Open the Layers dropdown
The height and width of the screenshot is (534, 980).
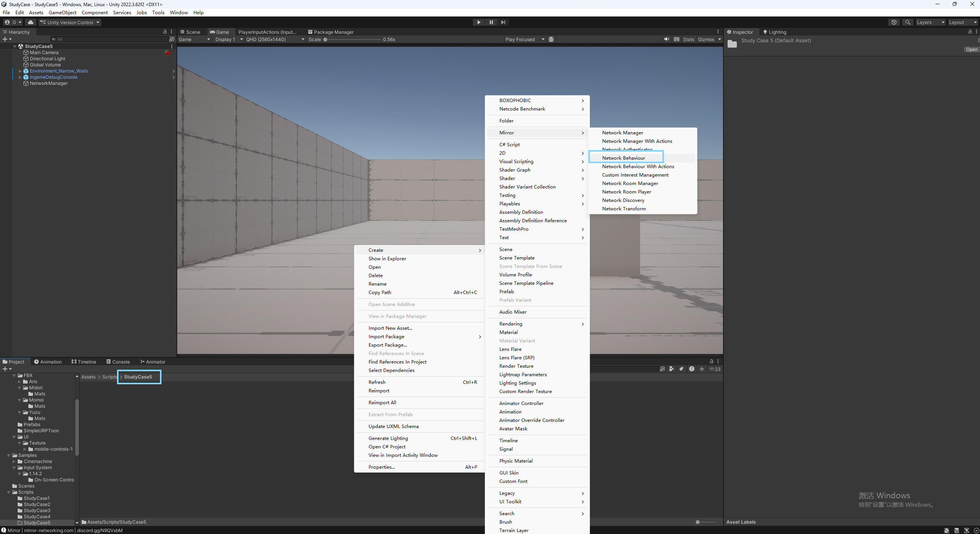(x=931, y=22)
